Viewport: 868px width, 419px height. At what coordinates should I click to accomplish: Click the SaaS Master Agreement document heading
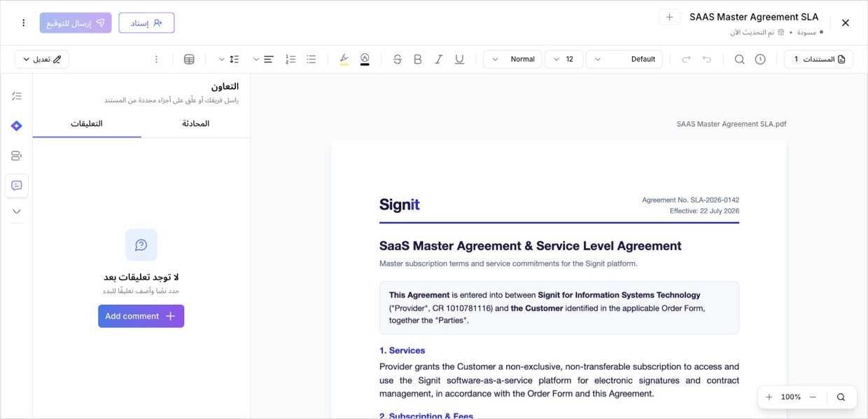point(531,246)
